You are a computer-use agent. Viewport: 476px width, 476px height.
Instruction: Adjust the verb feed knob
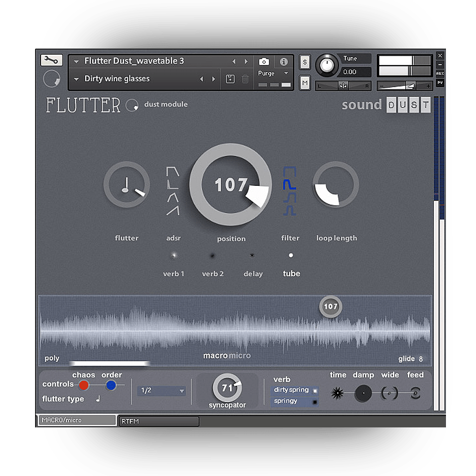415,393
